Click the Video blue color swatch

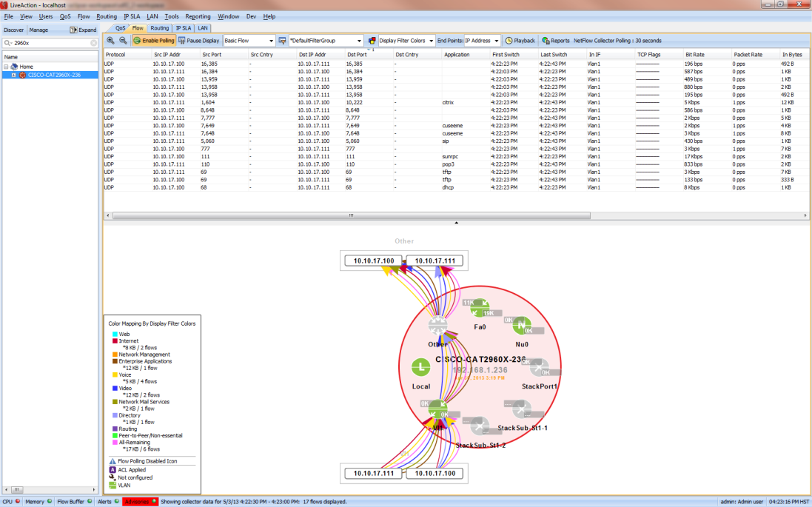click(x=115, y=389)
